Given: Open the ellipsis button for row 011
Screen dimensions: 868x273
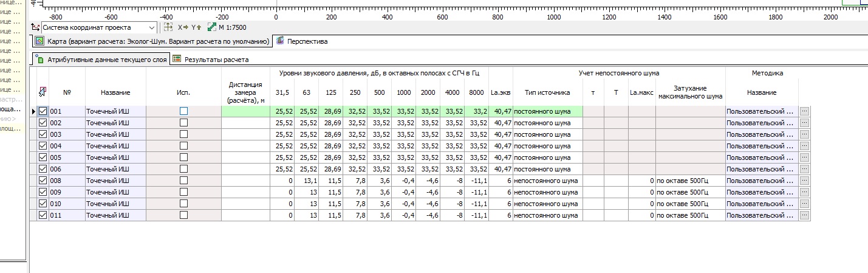Looking at the screenshot, I should coord(804,215).
